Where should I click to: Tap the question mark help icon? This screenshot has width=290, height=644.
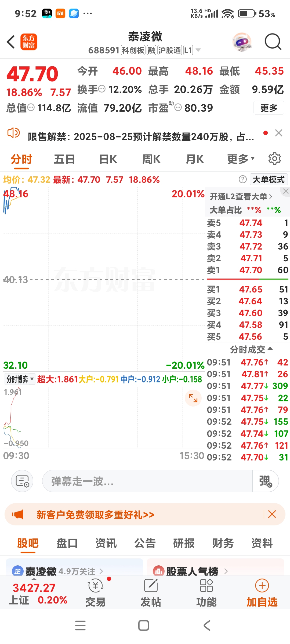[243, 179]
